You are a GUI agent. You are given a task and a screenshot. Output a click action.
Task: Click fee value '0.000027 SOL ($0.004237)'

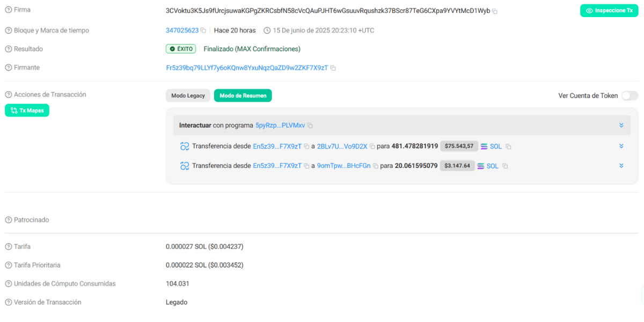tap(205, 247)
